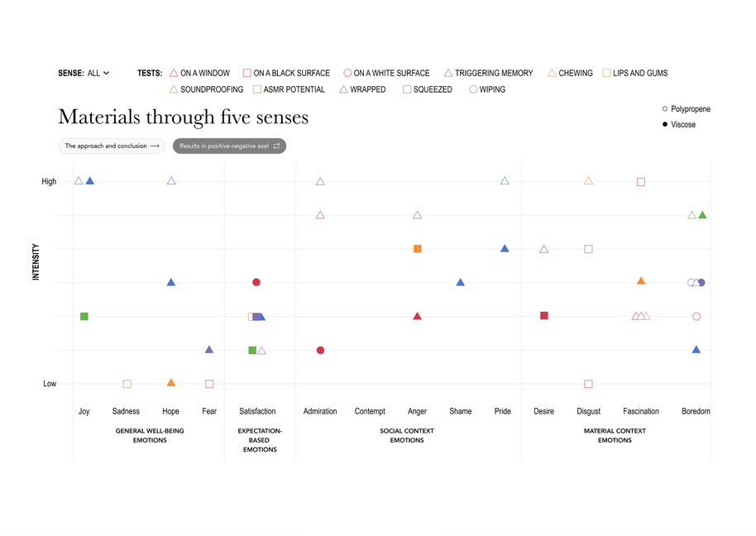This screenshot has height=536, width=756.
Task: Click the Boredom axis label
Action: pos(696,411)
